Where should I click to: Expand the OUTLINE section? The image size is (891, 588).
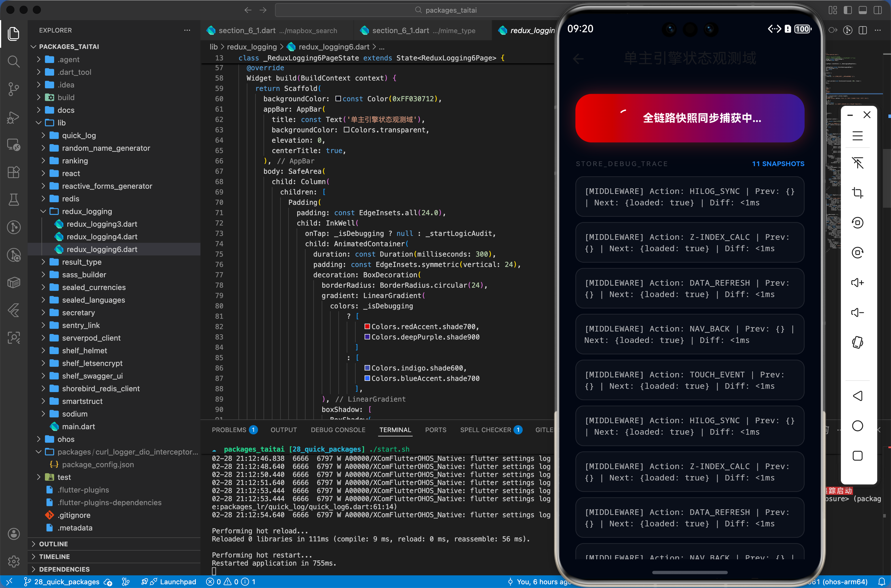53,544
